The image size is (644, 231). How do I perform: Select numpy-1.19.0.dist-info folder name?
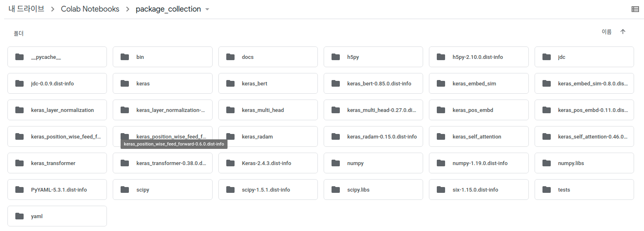tap(480, 163)
